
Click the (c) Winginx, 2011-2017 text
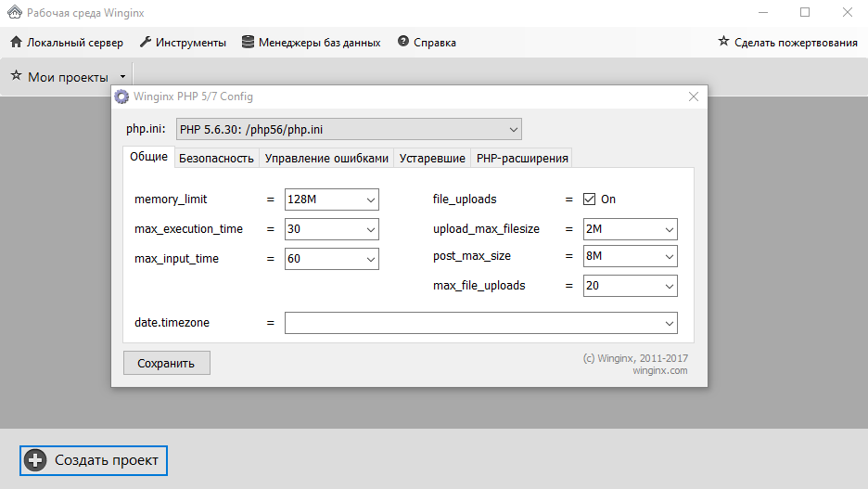tap(635, 358)
